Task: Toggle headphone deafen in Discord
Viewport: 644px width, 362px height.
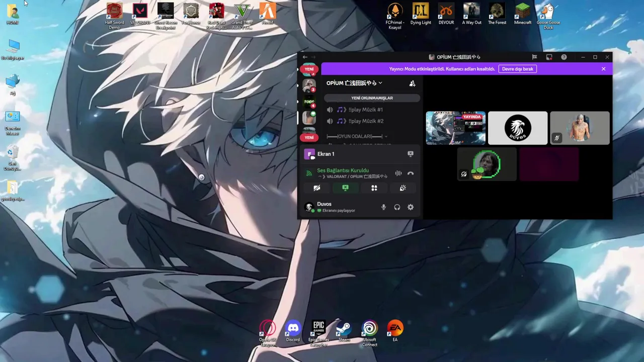Action: click(397, 207)
